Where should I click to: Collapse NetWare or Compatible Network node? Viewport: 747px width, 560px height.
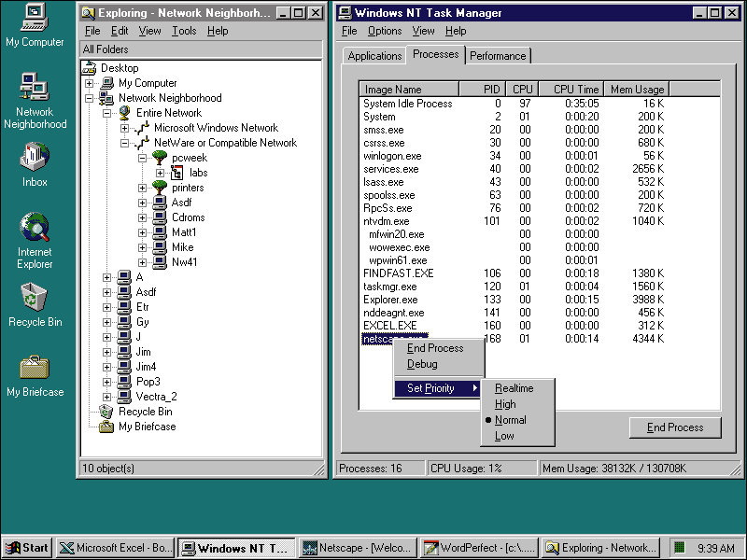[124, 143]
